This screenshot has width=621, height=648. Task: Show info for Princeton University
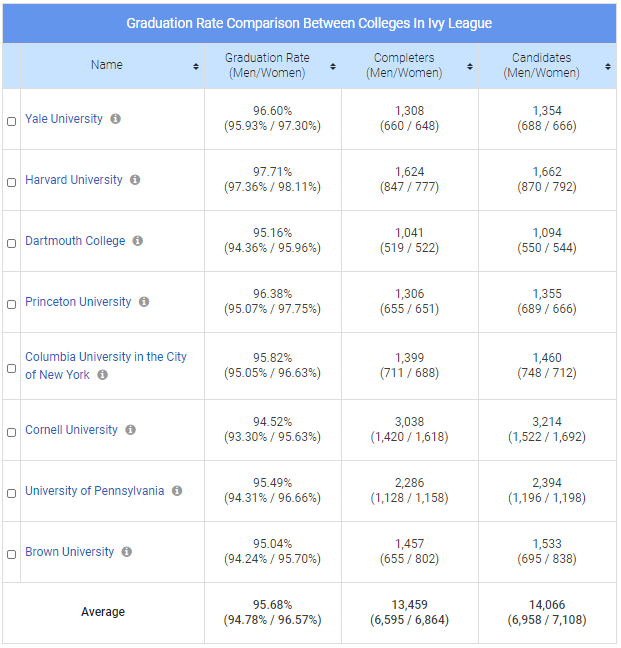tap(144, 302)
